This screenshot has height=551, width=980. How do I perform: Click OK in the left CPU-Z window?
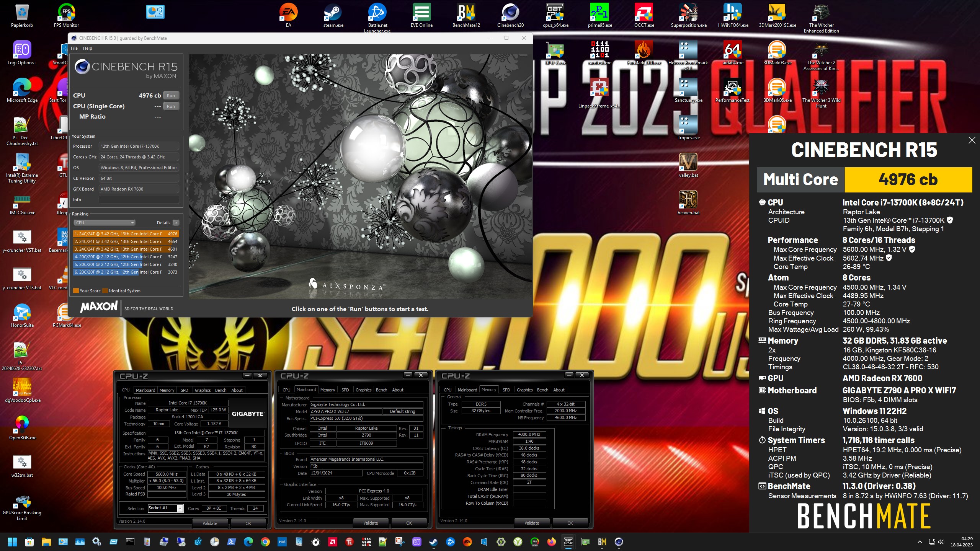pyautogui.click(x=248, y=523)
